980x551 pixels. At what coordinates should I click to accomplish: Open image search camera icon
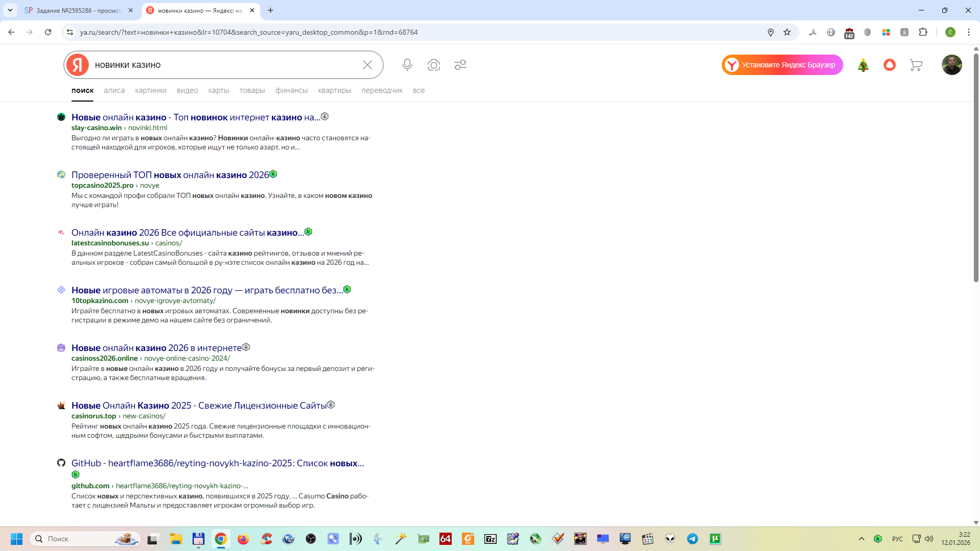pyautogui.click(x=434, y=65)
